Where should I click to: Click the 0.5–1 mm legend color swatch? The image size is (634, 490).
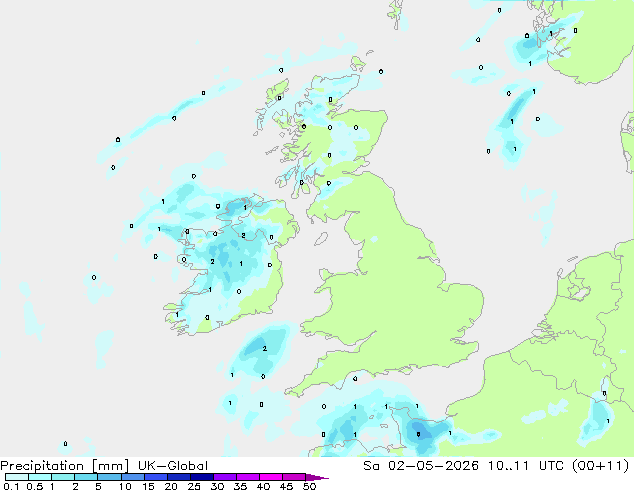pos(40,477)
